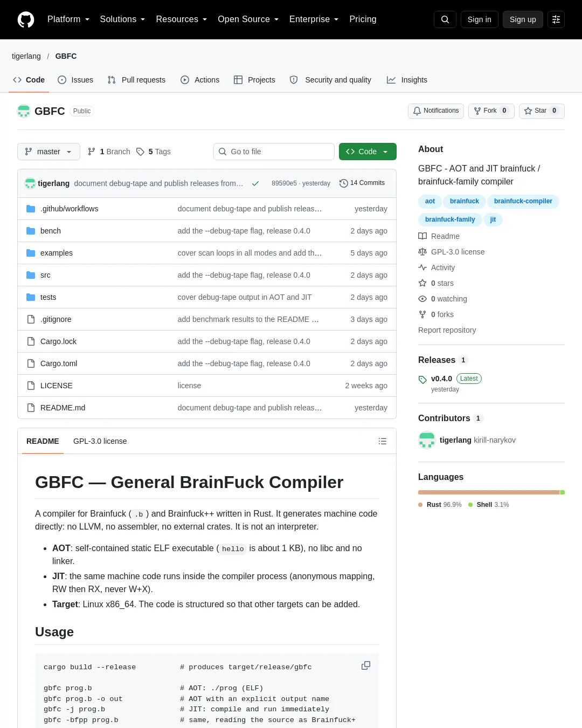This screenshot has height=728, width=582.
Task: Open commit hash 89590e5
Action: point(284,183)
